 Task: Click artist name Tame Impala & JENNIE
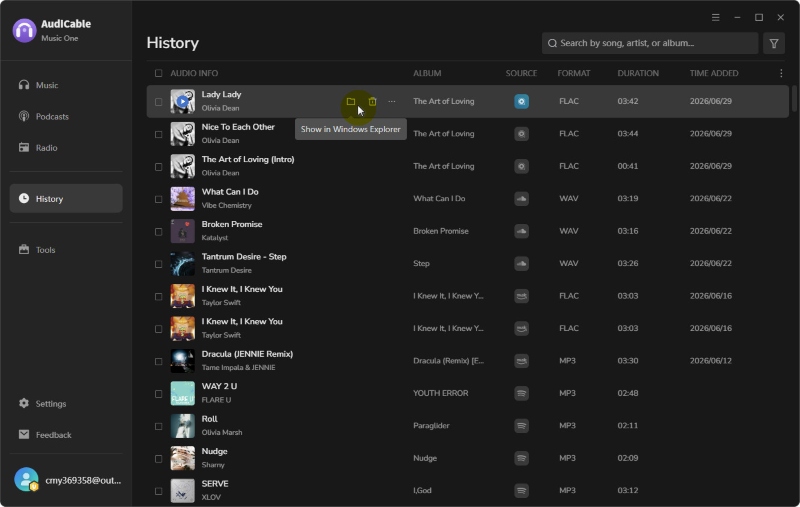coord(238,368)
